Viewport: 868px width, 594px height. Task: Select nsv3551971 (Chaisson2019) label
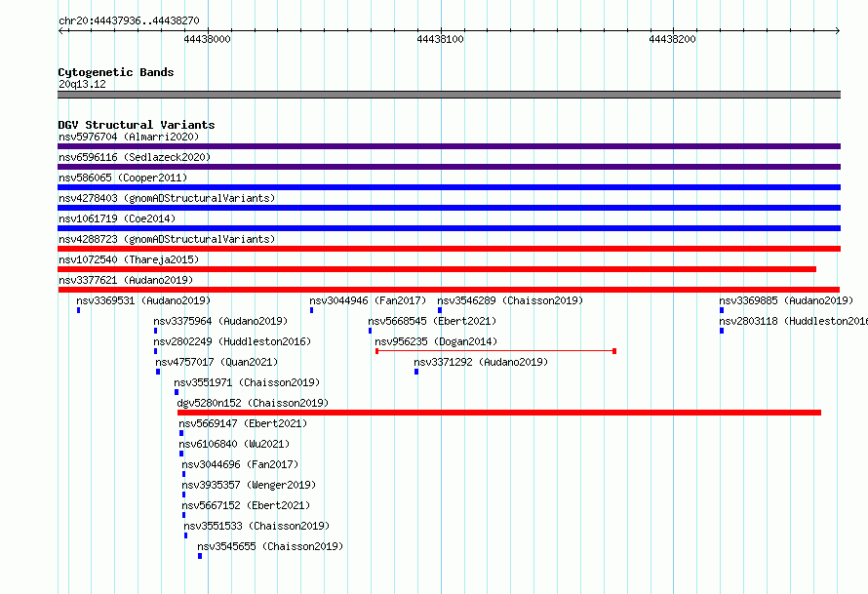click(x=247, y=382)
